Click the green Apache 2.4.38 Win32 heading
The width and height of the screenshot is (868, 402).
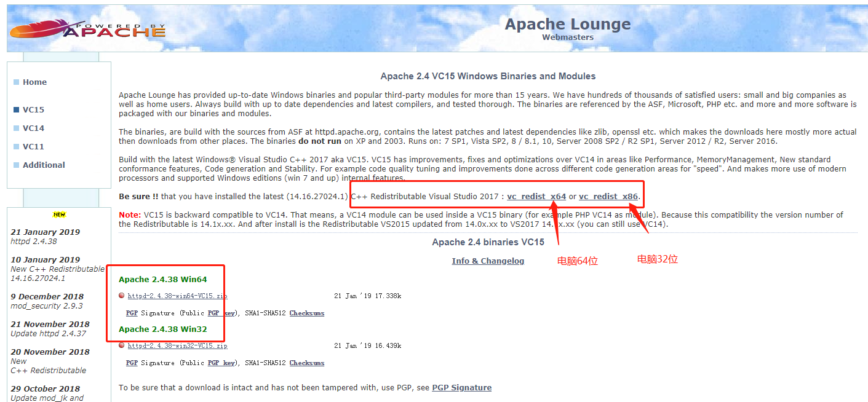coord(163,329)
